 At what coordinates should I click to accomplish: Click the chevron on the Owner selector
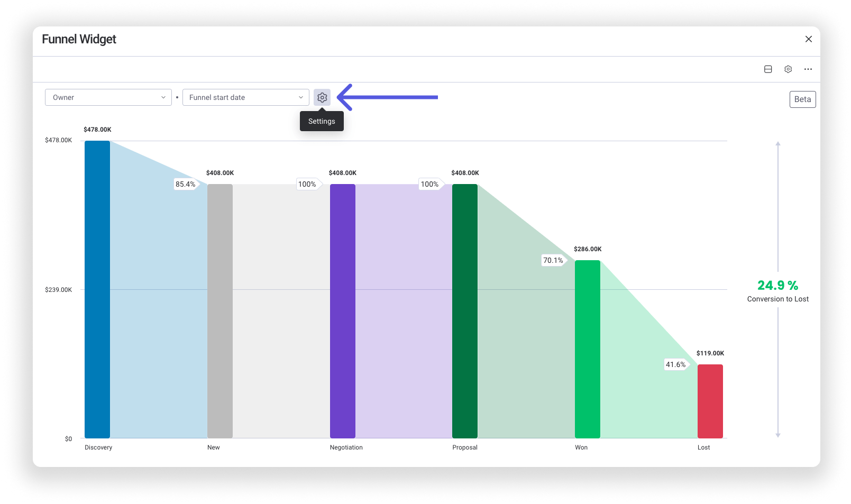click(x=163, y=97)
